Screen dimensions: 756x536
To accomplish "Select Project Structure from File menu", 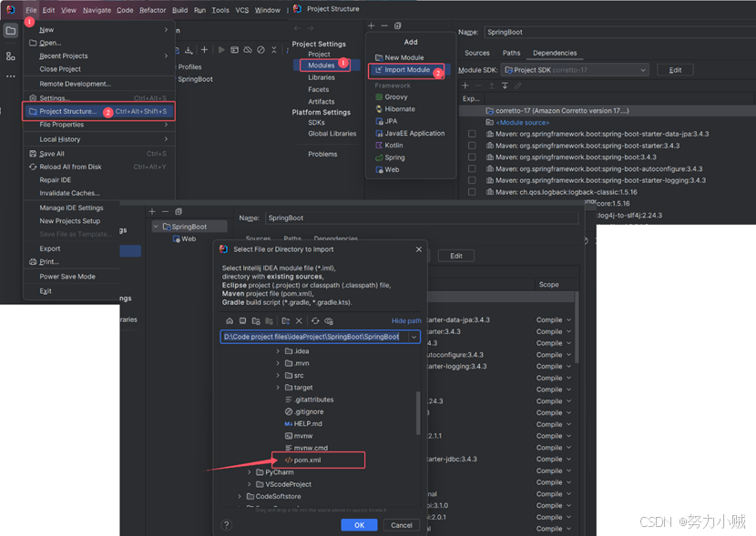I will [68, 111].
